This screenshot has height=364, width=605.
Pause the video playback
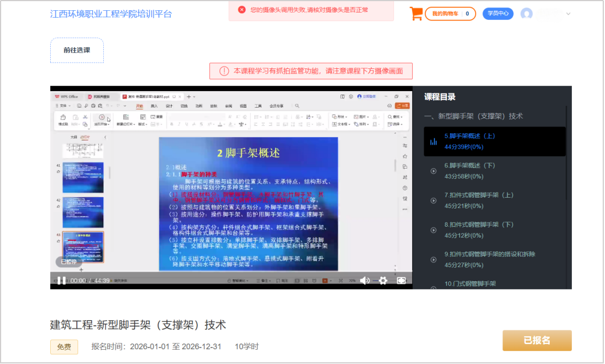click(x=62, y=281)
